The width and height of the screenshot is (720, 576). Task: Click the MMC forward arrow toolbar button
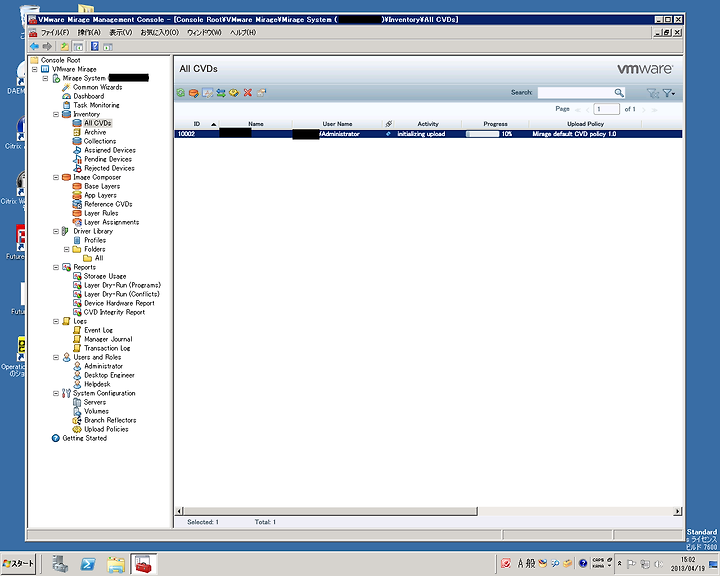coord(47,46)
